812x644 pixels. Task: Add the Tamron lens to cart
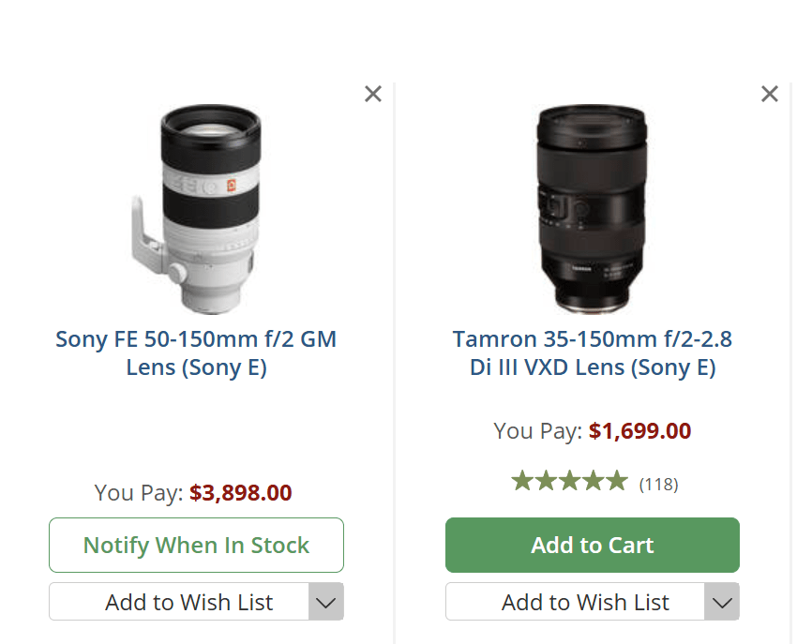593,545
